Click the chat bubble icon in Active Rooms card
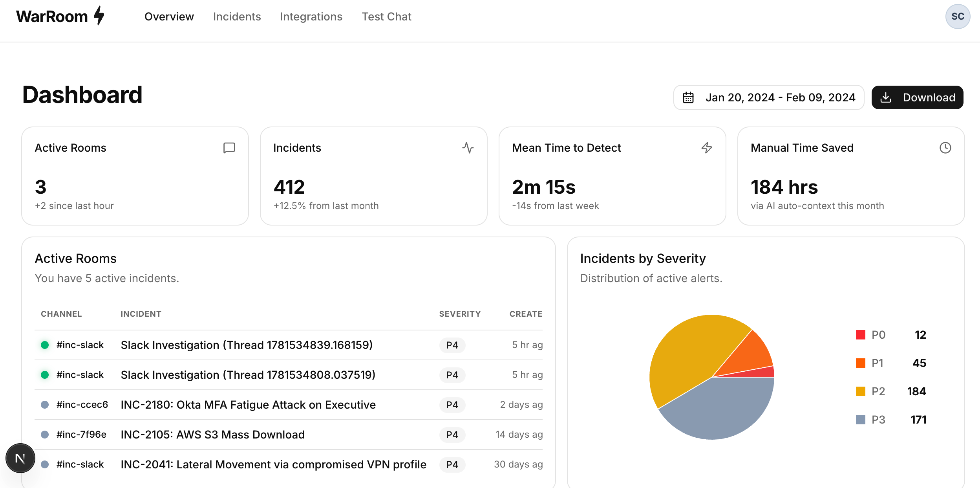The height and width of the screenshot is (488, 980). (x=229, y=148)
